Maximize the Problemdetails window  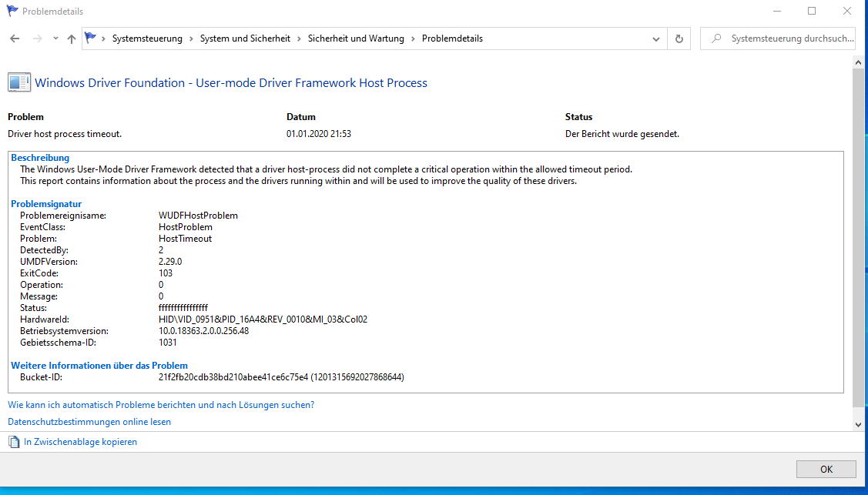812,11
